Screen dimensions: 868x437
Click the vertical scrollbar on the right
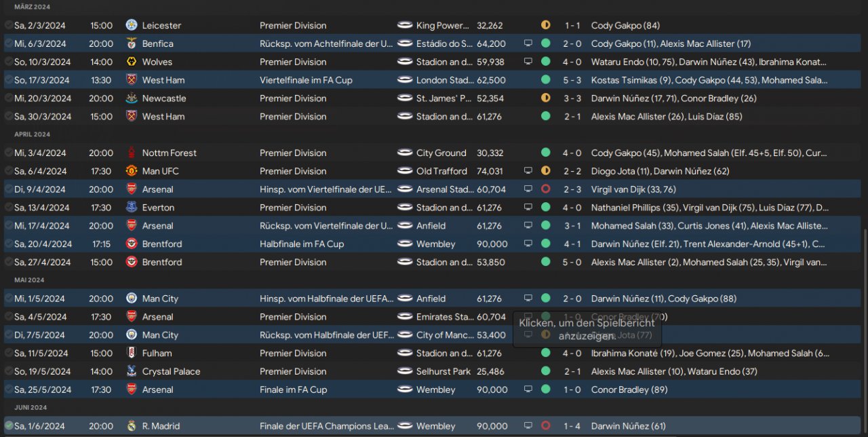click(x=865, y=332)
